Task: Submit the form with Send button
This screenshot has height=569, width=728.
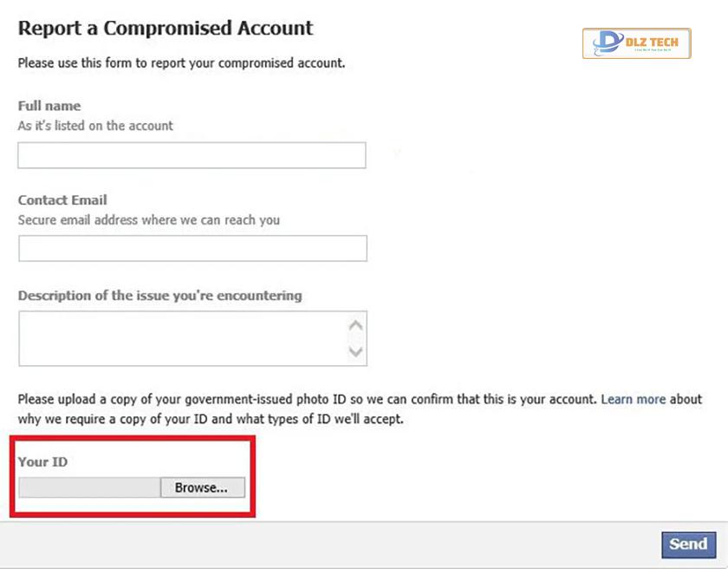Action: [x=688, y=545]
